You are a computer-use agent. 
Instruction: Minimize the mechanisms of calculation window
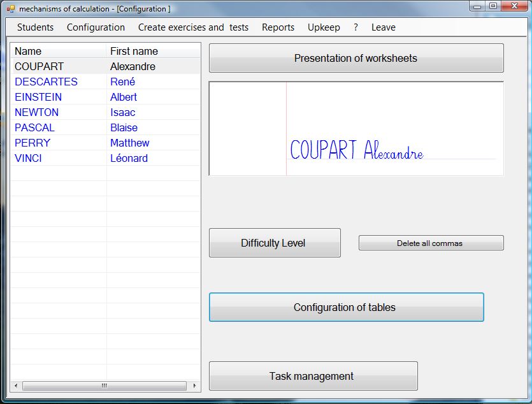(x=477, y=6)
